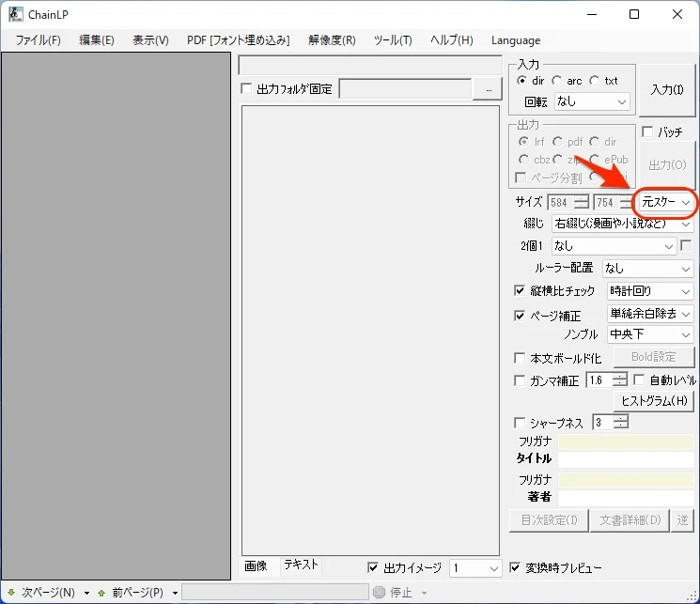Open the 出力イメージ number dropdown
The image size is (700, 604).
tap(475, 568)
